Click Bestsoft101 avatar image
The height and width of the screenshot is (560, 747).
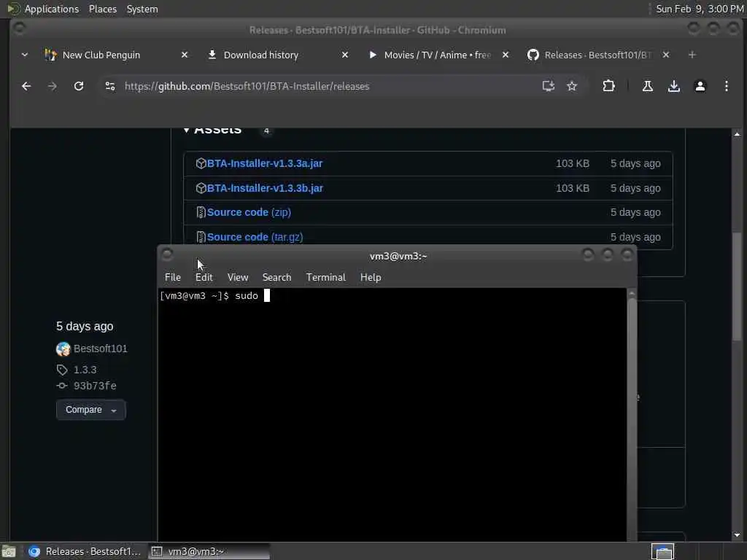[x=63, y=349]
